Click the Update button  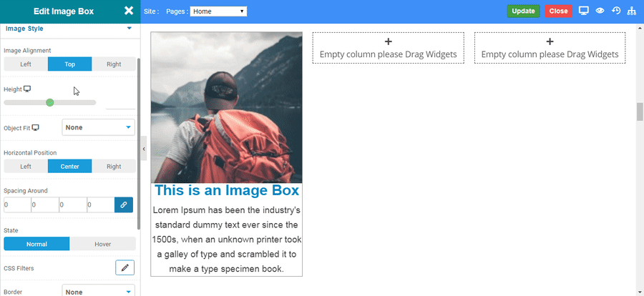[x=523, y=11]
